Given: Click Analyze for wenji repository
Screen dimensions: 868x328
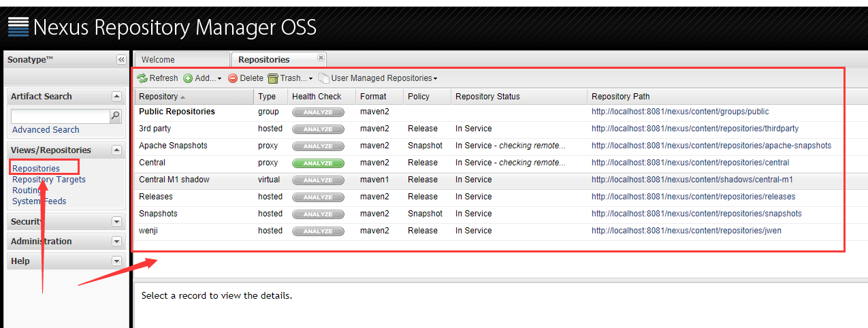Looking at the screenshot, I should [318, 231].
